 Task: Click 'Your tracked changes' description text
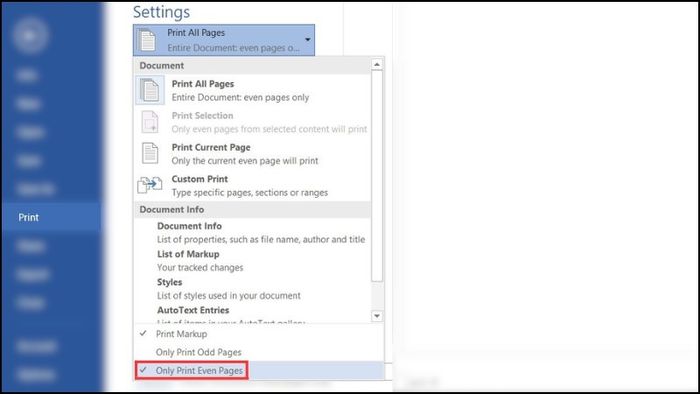click(200, 268)
